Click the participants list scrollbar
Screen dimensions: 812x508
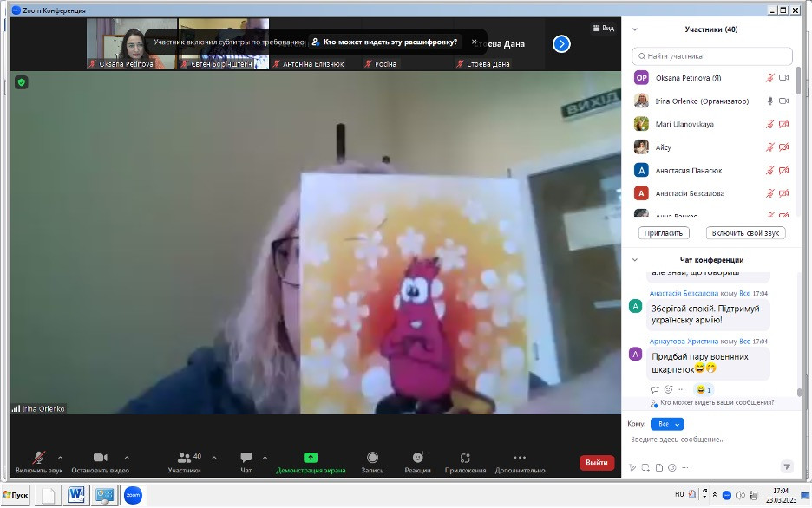[798, 81]
